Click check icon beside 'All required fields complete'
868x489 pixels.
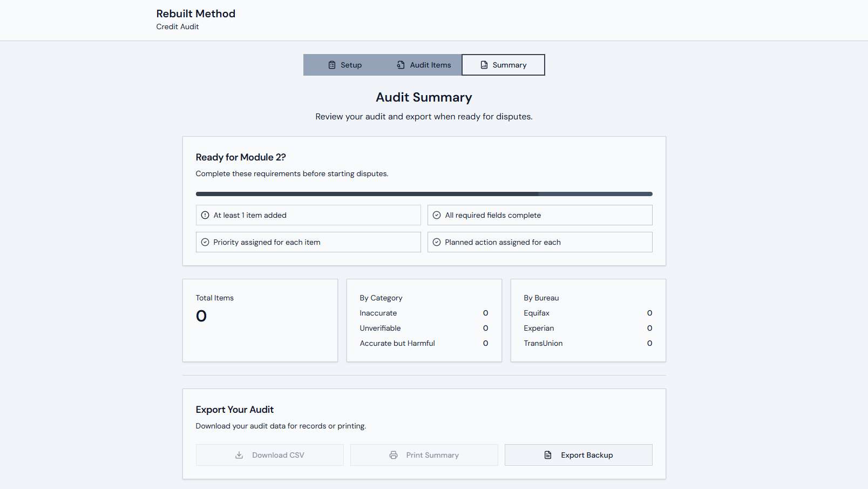437,215
